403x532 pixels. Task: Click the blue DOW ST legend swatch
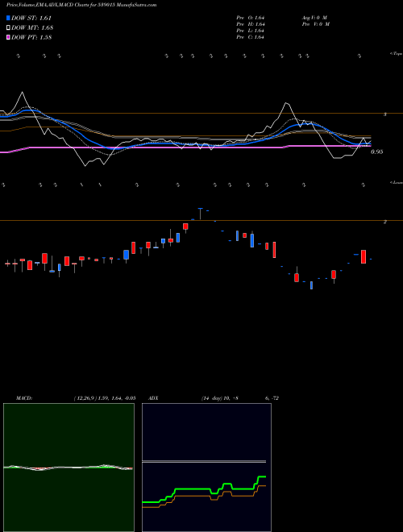[9, 18]
